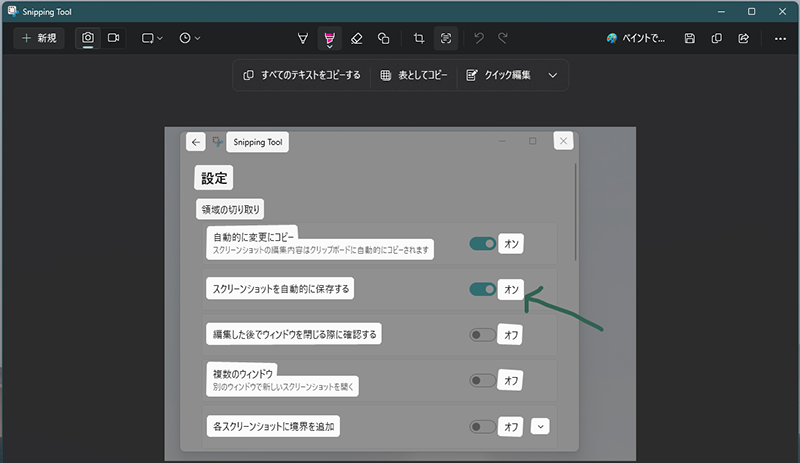The width and height of the screenshot is (800, 463).
Task: Click すべてのテキストをコピーする button
Action: pos(302,75)
